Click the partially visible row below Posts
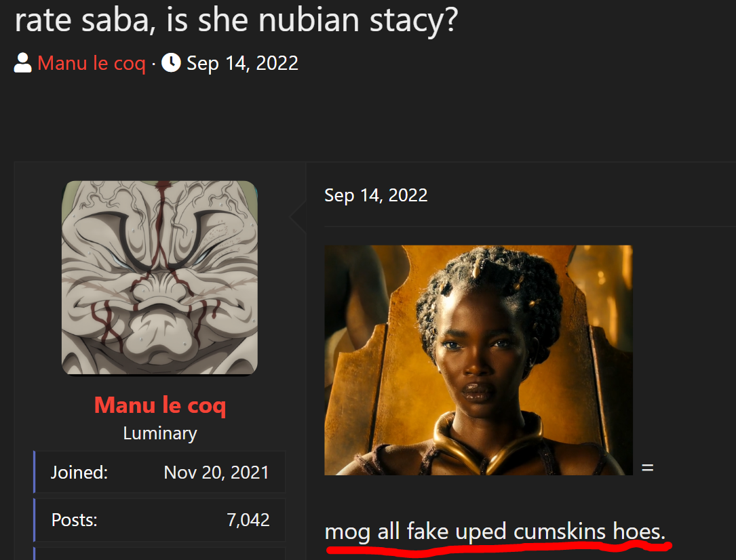Screen dimensions: 736x560 pyautogui.click(x=159, y=553)
